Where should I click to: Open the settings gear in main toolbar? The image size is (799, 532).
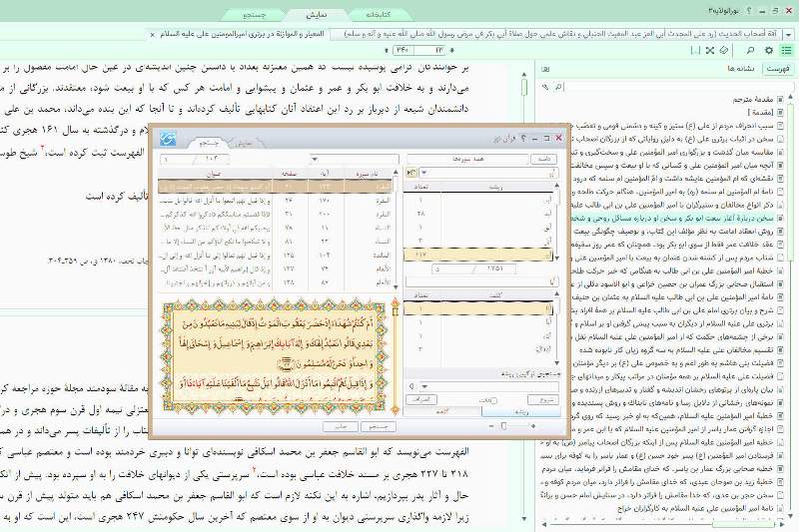click(x=769, y=50)
